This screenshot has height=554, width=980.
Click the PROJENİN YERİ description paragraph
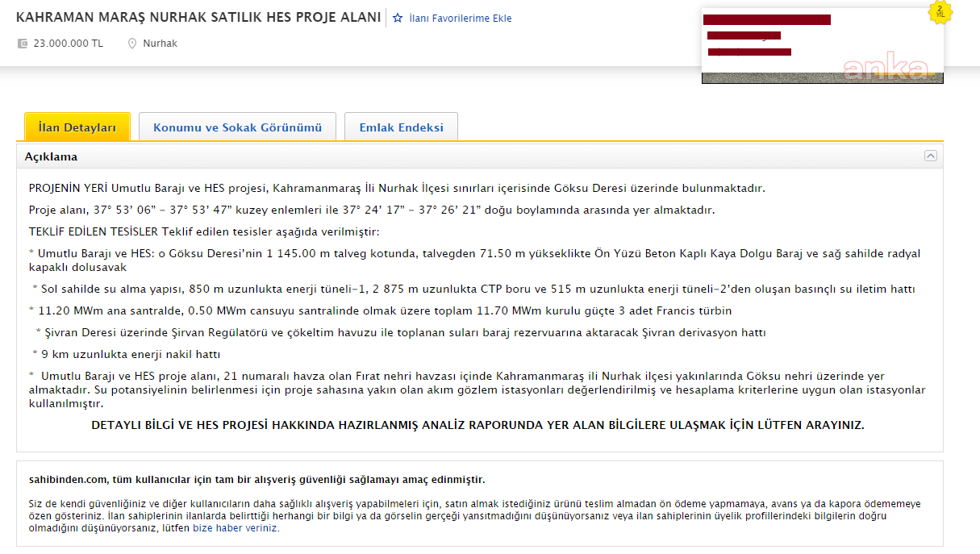[396, 188]
